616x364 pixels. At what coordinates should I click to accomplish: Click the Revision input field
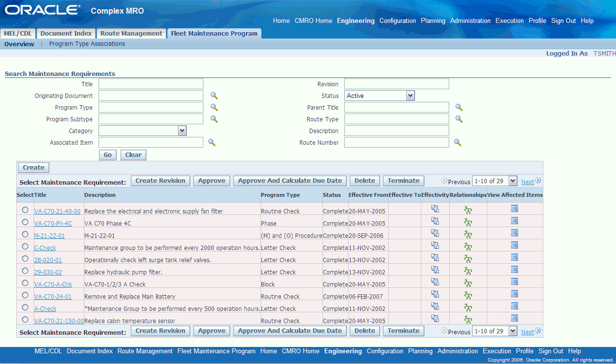click(397, 84)
